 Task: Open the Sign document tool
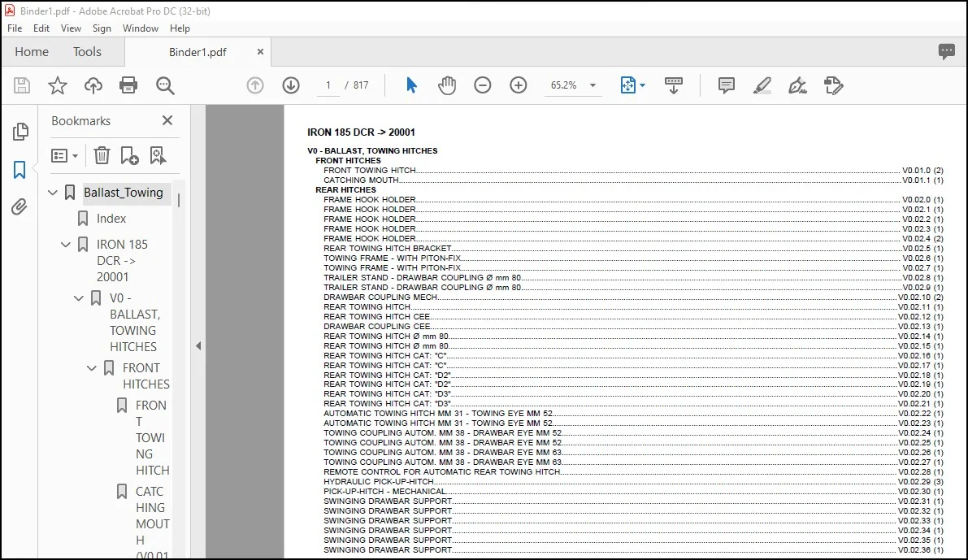coord(797,85)
